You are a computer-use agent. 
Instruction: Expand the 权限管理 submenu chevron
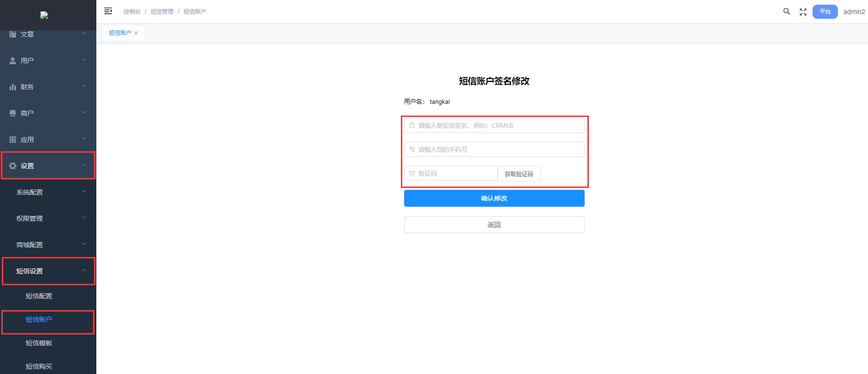click(x=84, y=218)
